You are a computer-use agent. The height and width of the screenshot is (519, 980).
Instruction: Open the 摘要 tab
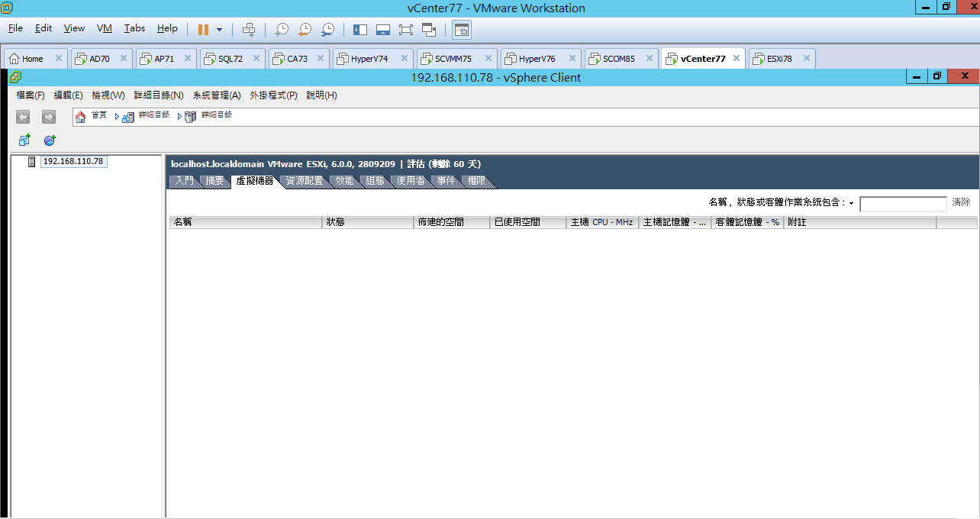pyautogui.click(x=214, y=181)
